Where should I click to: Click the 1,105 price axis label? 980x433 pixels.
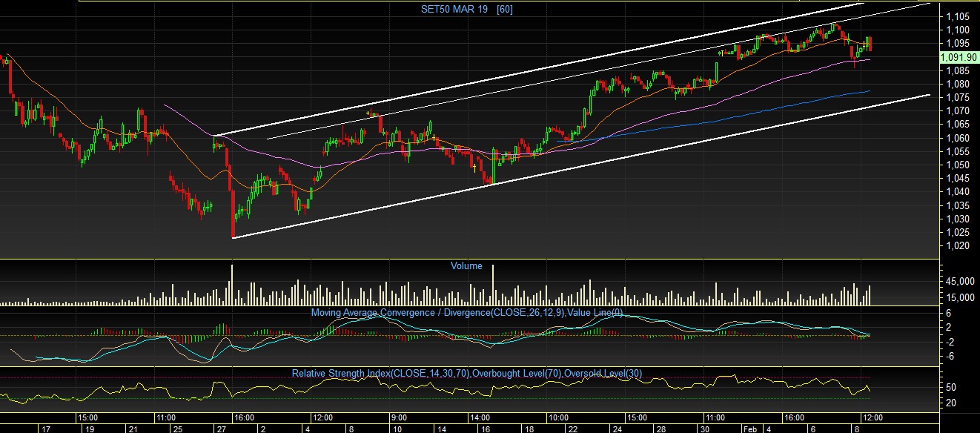(958, 16)
